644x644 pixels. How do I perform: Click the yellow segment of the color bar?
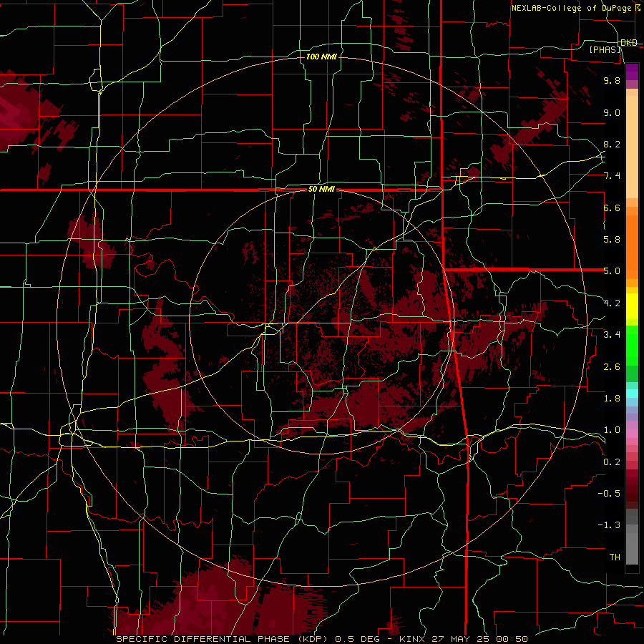632,306
